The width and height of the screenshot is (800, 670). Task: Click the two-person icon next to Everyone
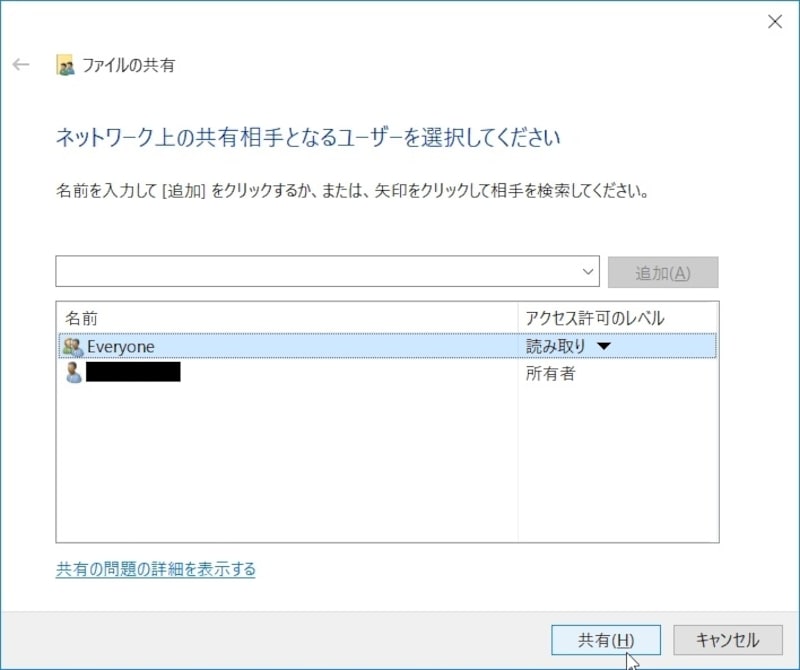pyautogui.click(x=70, y=345)
